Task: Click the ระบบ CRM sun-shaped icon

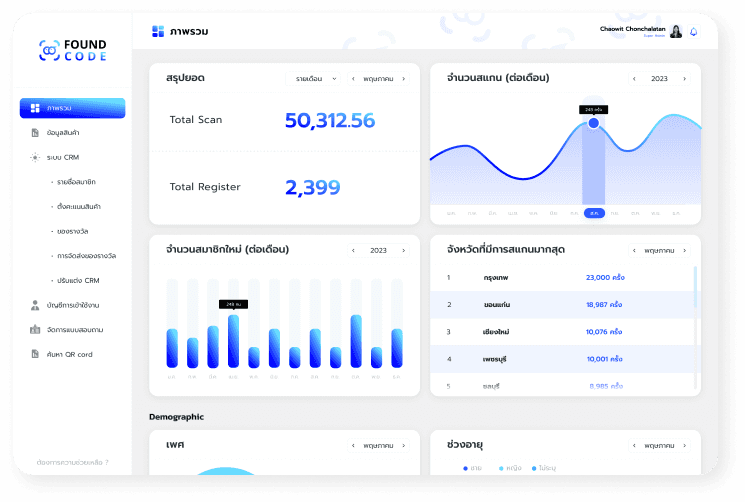Action: coord(35,157)
